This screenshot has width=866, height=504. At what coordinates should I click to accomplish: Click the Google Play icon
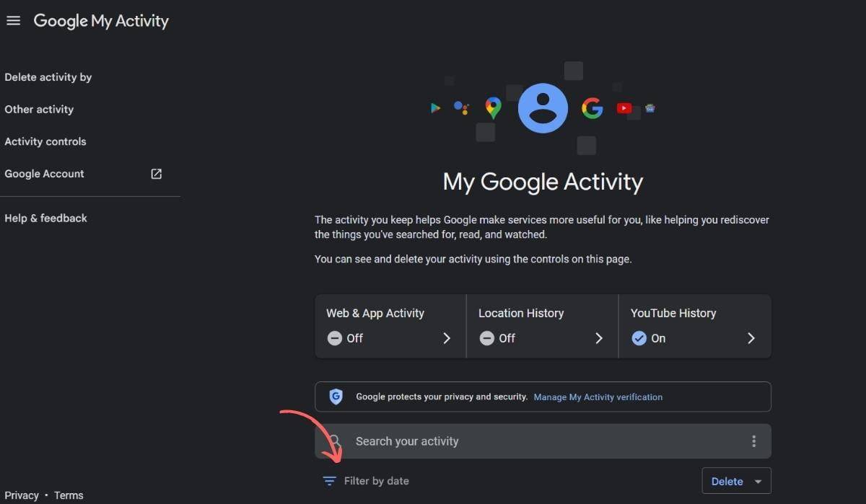435,108
